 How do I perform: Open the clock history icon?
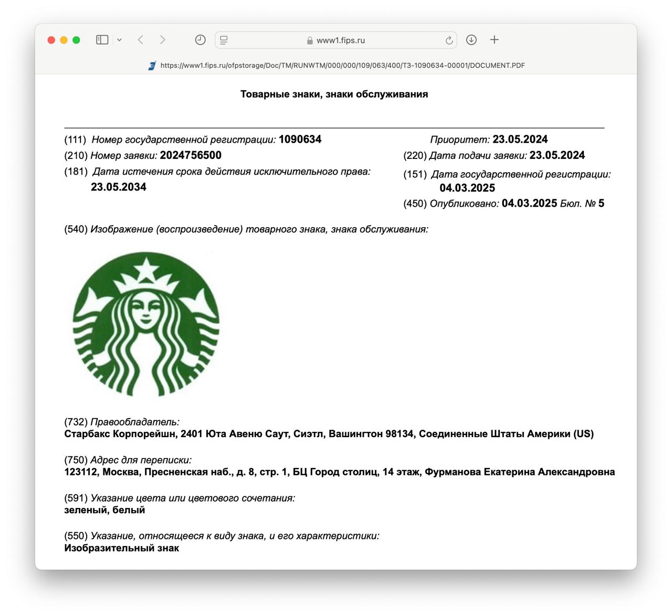pyautogui.click(x=200, y=40)
